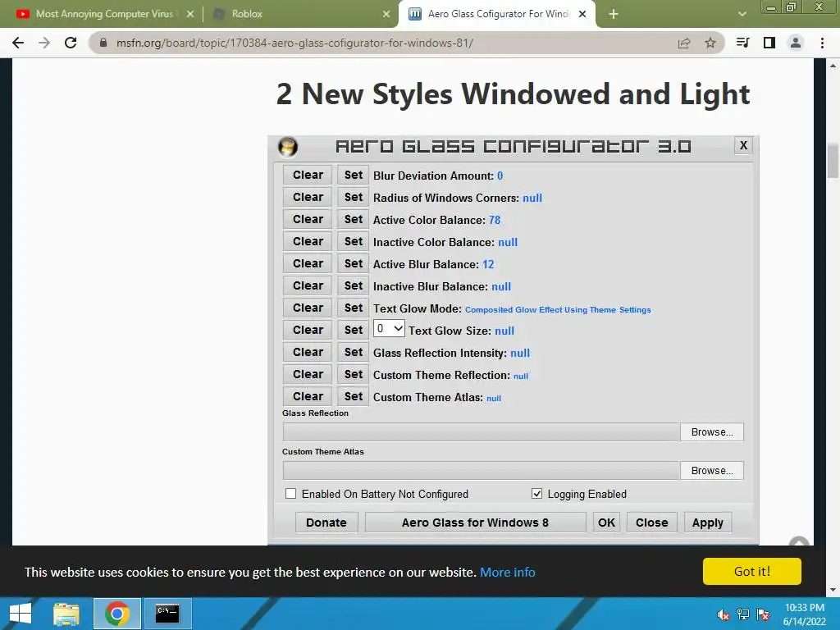Viewport: 840px width, 630px height.
Task: Share this page using the share icon
Action: pos(684,43)
